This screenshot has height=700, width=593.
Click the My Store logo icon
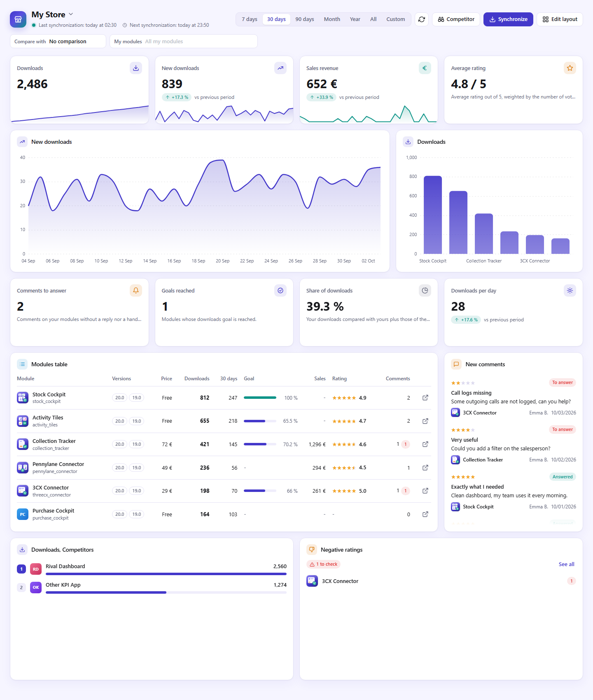tap(18, 19)
